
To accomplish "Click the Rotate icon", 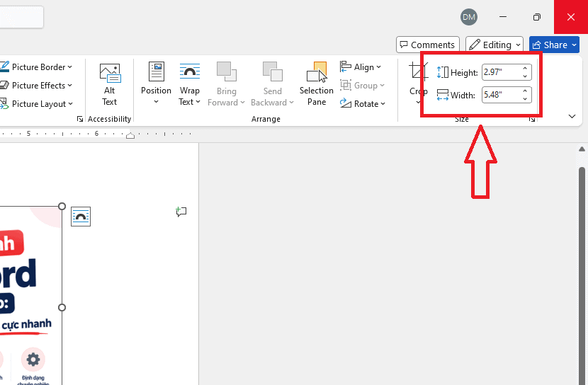I will [x=346, y=103].
